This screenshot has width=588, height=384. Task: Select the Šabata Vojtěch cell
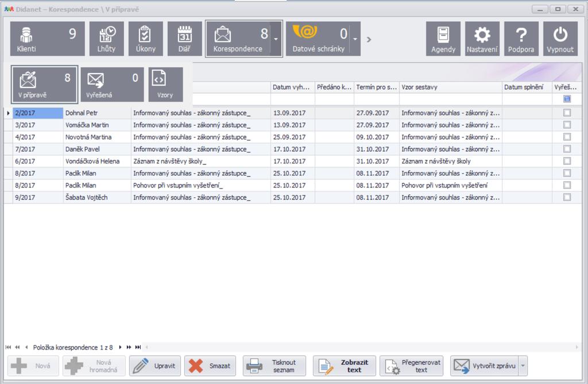pyautogui.click(x=97, y=197)
